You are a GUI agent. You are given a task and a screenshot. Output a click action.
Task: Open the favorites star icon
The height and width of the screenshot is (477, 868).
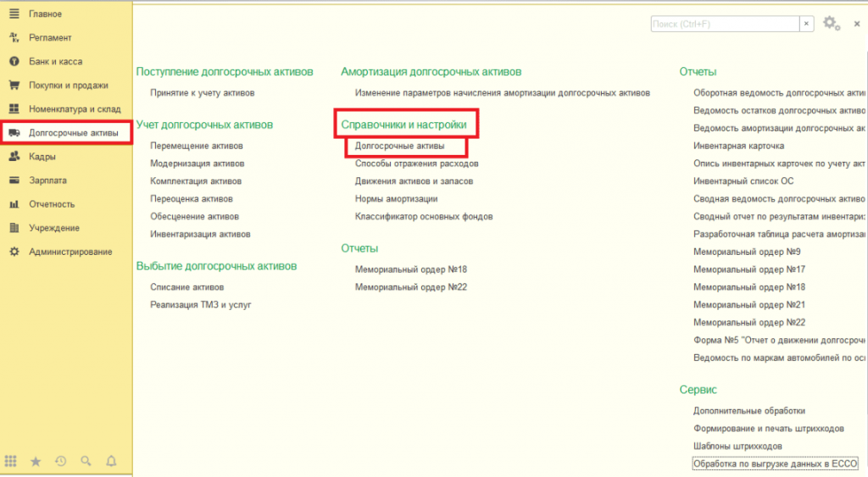click(x=36, y=462)
